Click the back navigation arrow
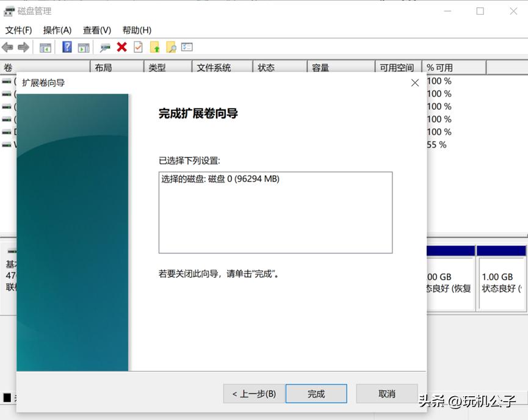 [8, 47]
